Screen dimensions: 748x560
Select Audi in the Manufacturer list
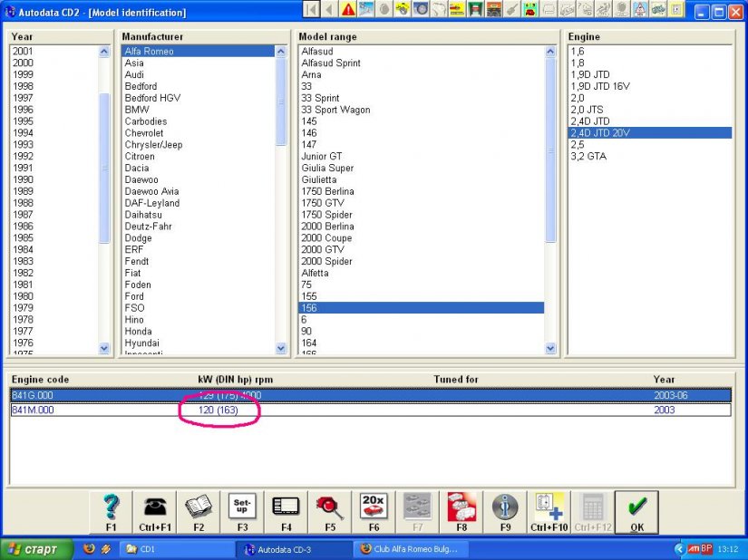coord(134,75)
